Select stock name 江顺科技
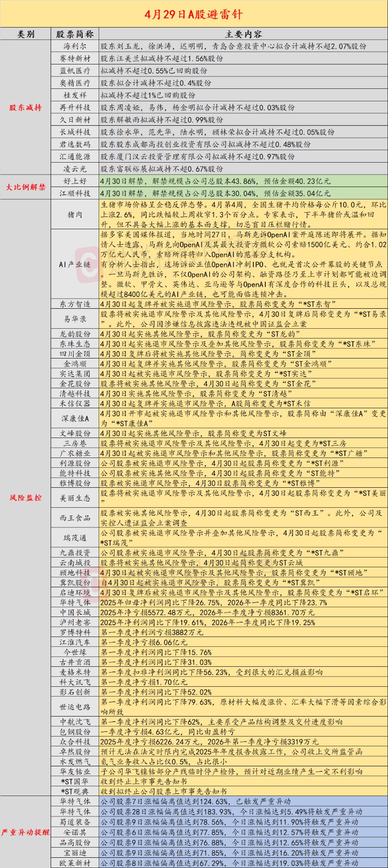The image size is (388, 868). pos(75,193)
